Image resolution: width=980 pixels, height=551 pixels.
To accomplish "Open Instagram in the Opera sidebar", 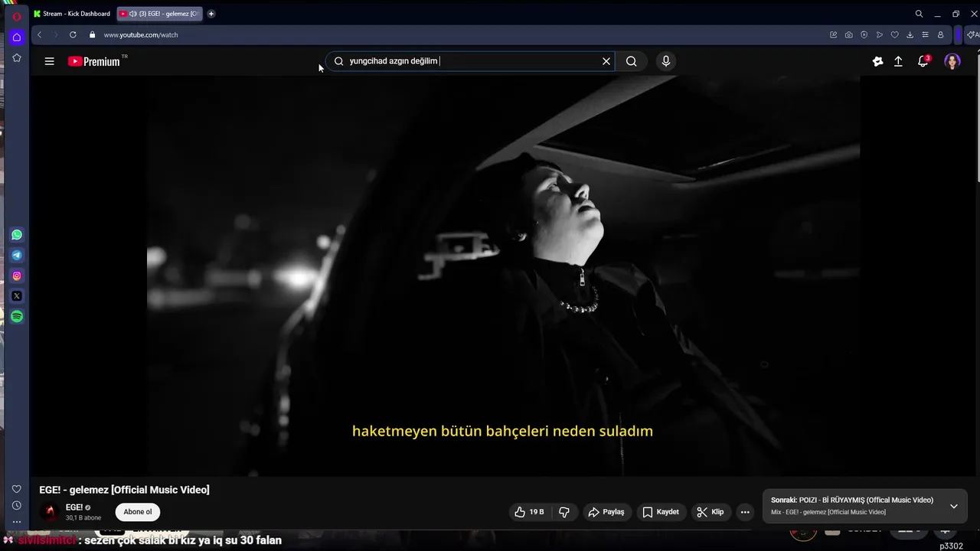I will click(x=17, y=275).
